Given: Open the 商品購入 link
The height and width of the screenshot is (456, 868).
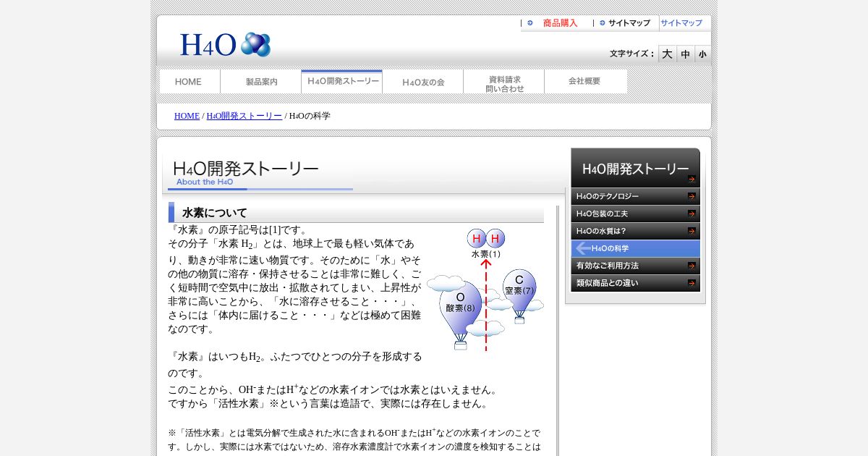Looking at the screenshot, I should pos(560,23).
